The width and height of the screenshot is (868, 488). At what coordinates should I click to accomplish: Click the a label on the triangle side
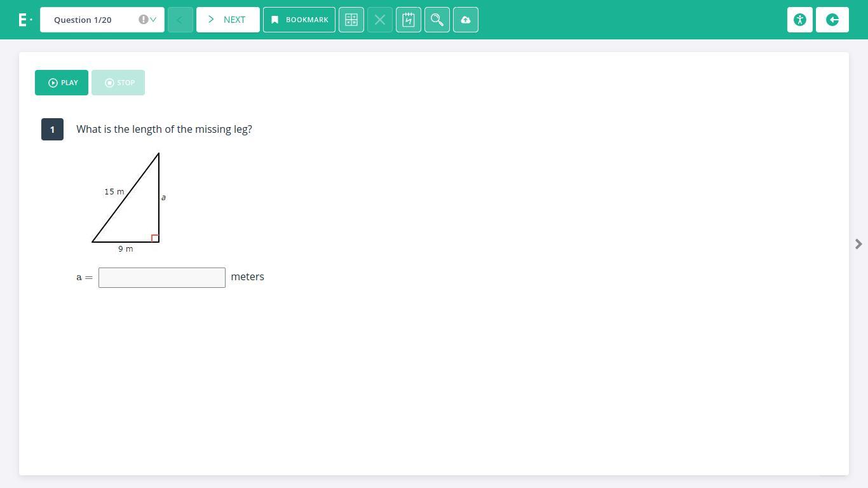pos(163,198)
